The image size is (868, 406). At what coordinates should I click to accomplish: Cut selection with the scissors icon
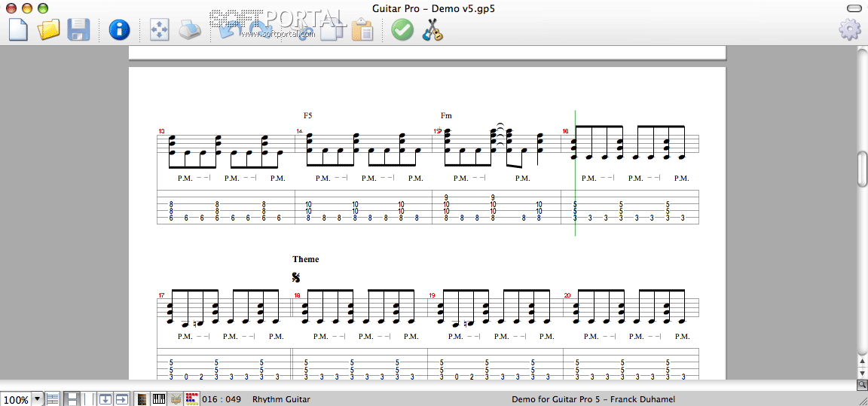(304, 30)
